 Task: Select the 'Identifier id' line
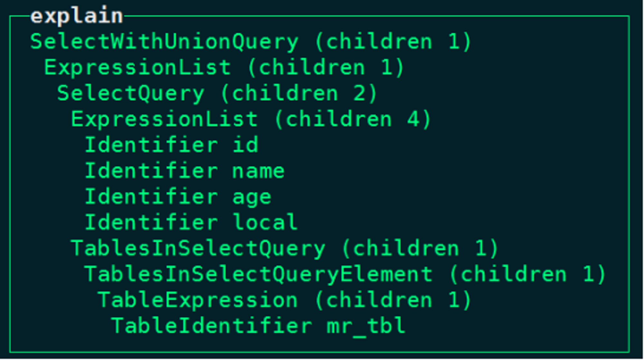[x=172, y=145]
